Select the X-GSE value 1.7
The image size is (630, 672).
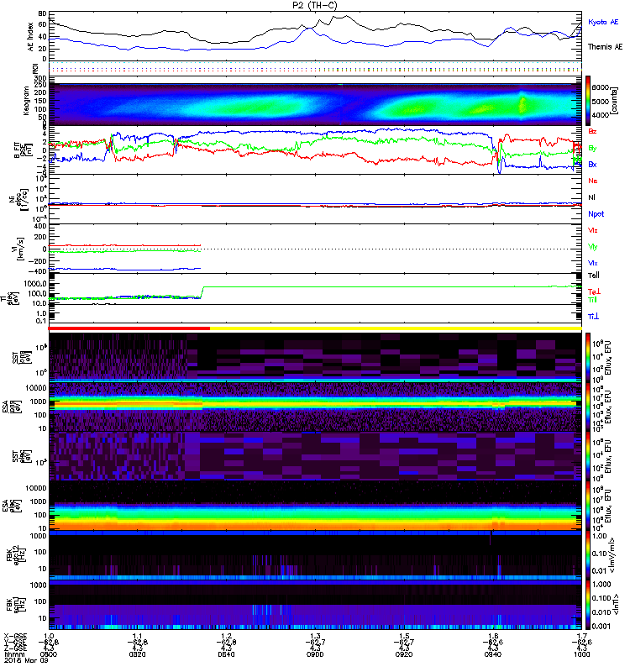(581, 636)
